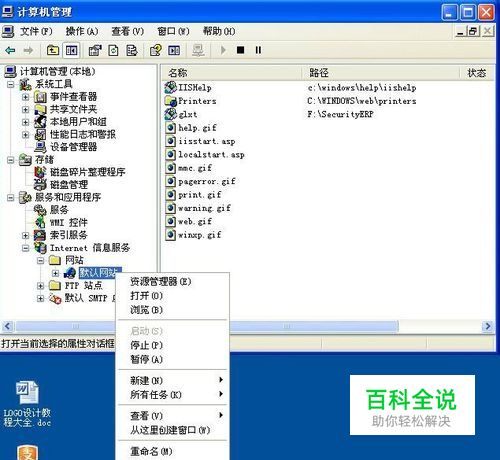This screenshot has height=460, width=500.
Task: Click the Stop item square button
Action: [x=240, y=50]
